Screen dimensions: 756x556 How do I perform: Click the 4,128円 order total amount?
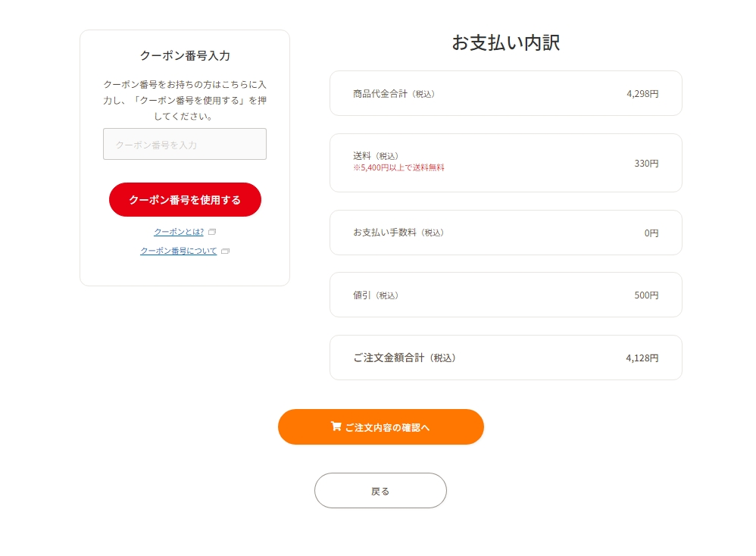[x=642, y=358]
